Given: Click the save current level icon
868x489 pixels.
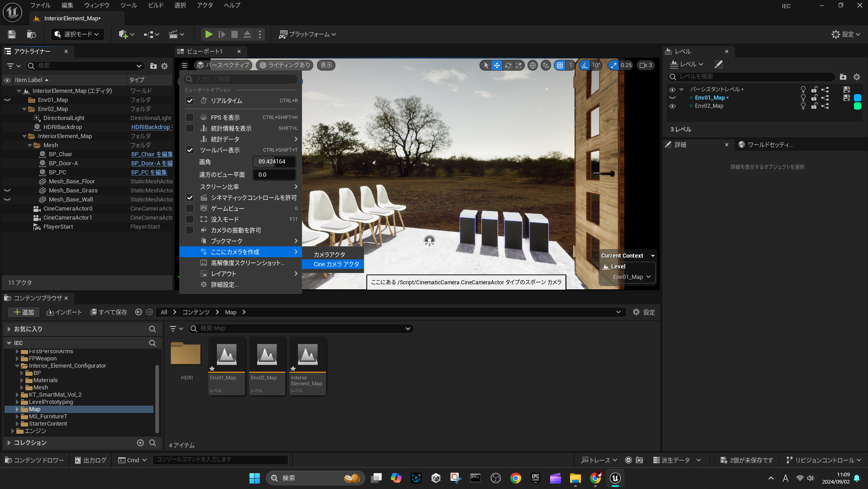Looking at the screenshot, I should [12, 34].
